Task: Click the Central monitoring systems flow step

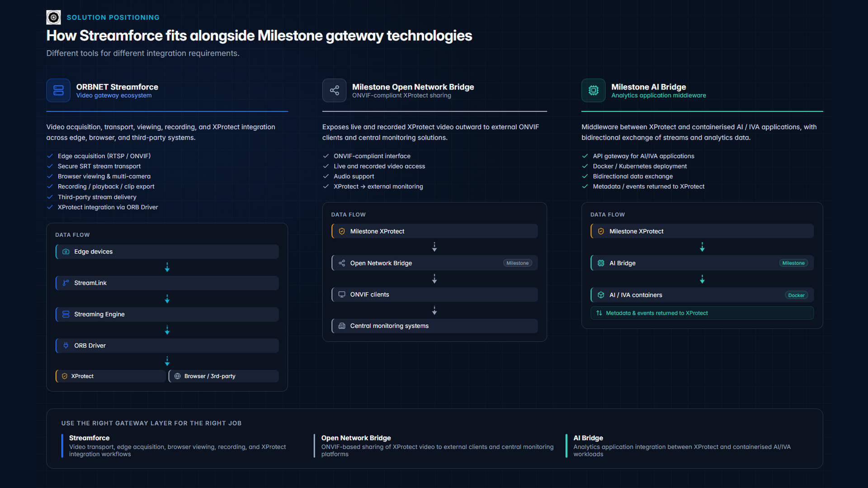Action: click(434, 326)
